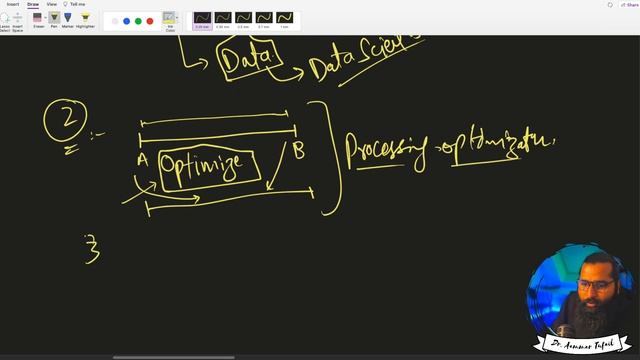Open the Eraser options dropdown arrow
640x360 pixels.
point(45,18)
